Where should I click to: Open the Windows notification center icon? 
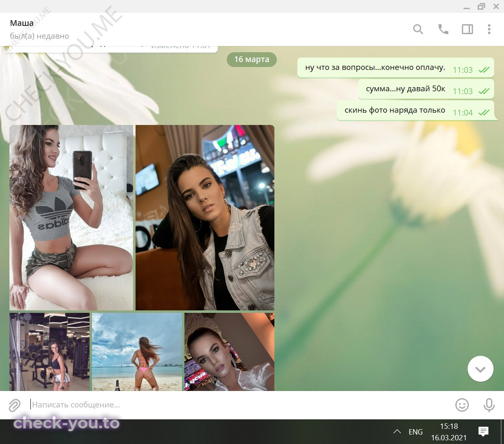(483, 431)
